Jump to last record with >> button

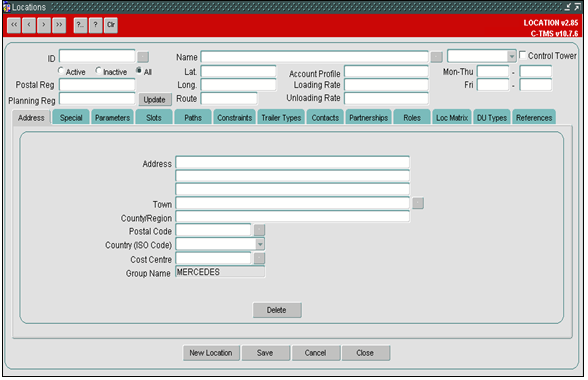coord(59,25)
